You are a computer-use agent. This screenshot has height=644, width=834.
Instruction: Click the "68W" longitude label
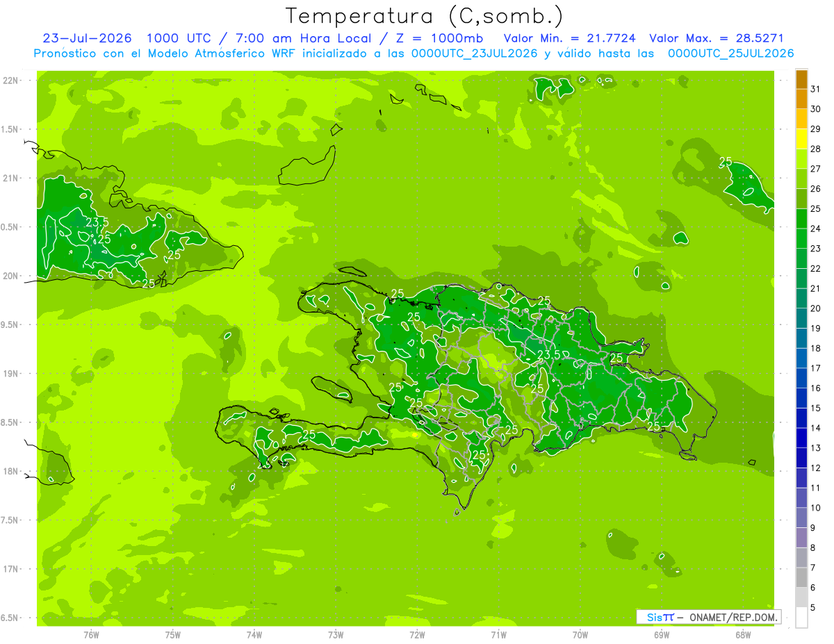click(743, 635)
